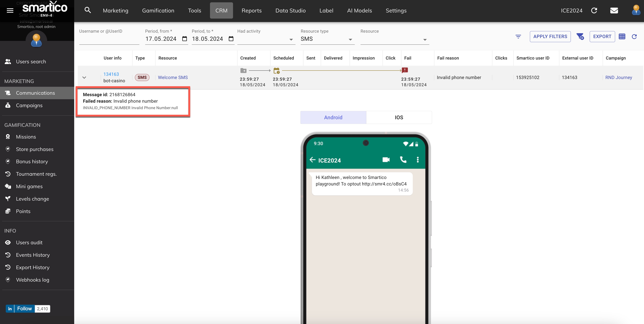644x324 pixels.
Task: Switch phone preview to IOS
Action: coord(399,117)
